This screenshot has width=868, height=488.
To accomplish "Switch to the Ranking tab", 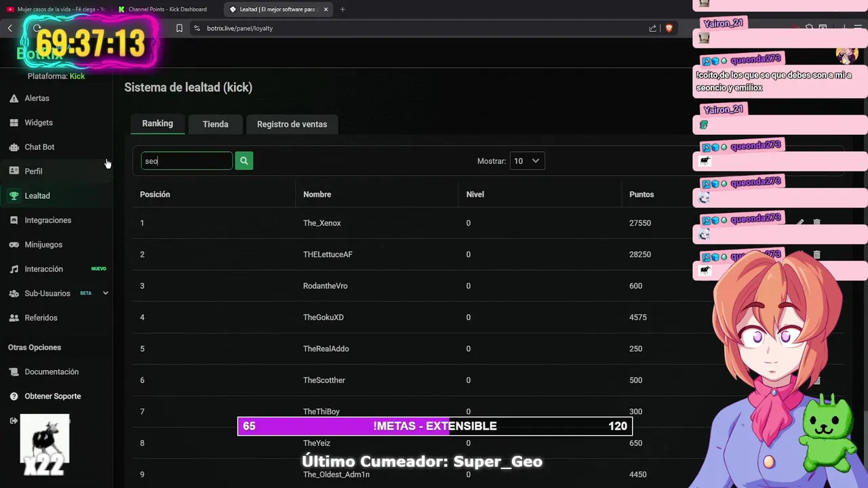I will [157, 123].
